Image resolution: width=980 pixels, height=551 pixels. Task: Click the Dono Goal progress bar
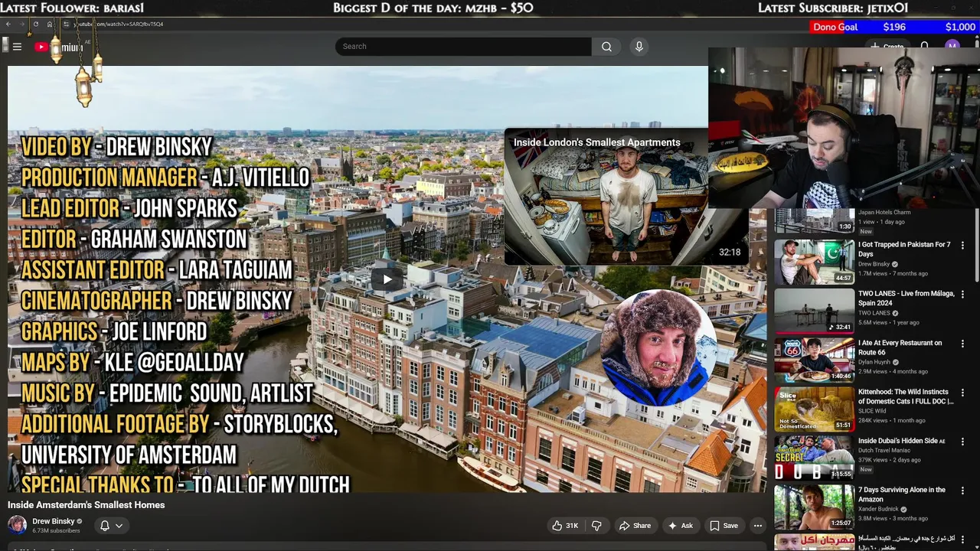click(893, 27)
